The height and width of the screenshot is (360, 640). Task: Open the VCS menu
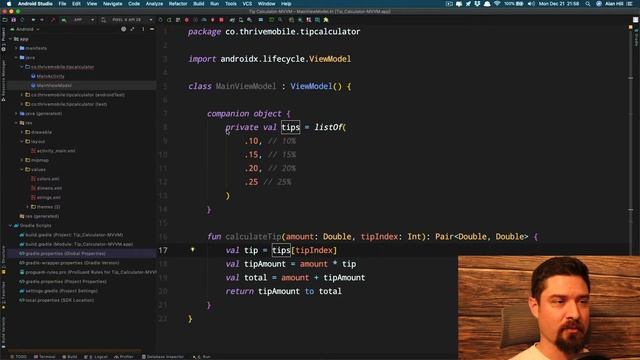coord(247,4)
